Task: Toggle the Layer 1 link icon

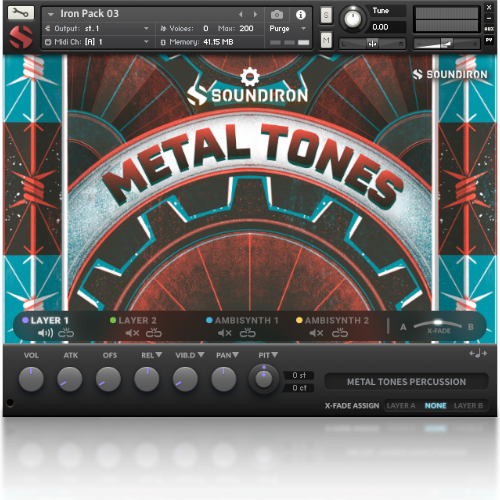Action: coord(66,333)
